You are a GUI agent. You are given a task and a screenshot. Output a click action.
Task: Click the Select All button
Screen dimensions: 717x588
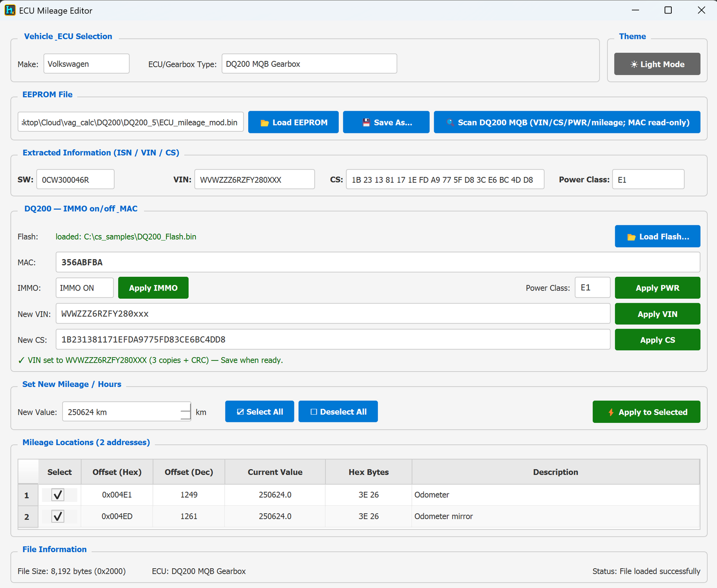[259, 412]
